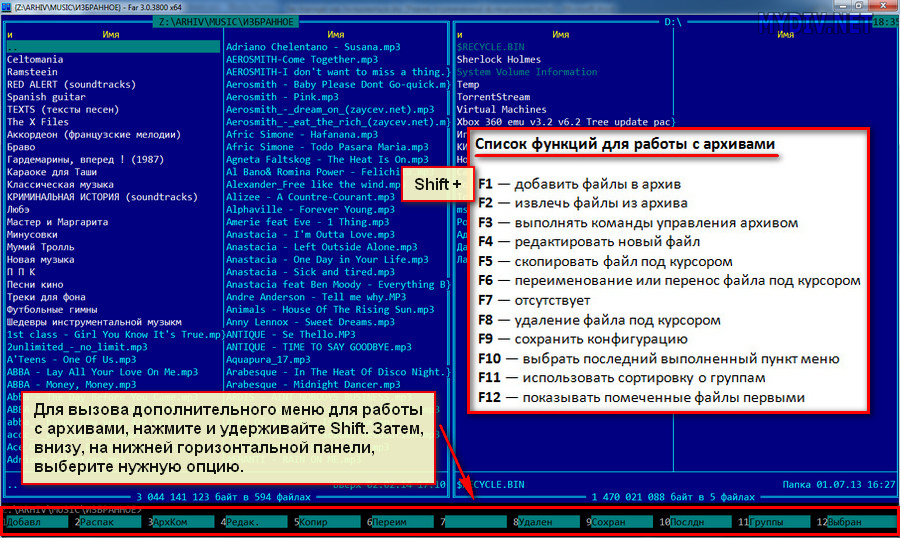The width and height of the screenshot is (900, 538).
Task: Click the 6 Переим function key button
Action: pyautogui.click(x=400, y=522)
